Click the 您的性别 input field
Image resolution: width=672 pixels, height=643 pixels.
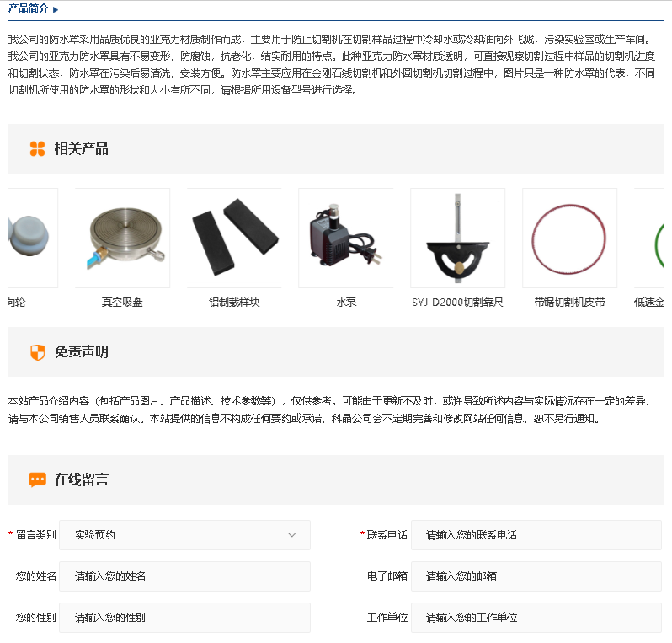pos(185,618)
